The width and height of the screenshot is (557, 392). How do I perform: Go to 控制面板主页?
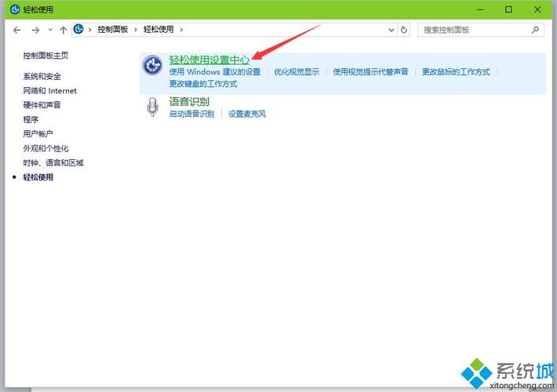pyautogui.click(x=46, y=56)
